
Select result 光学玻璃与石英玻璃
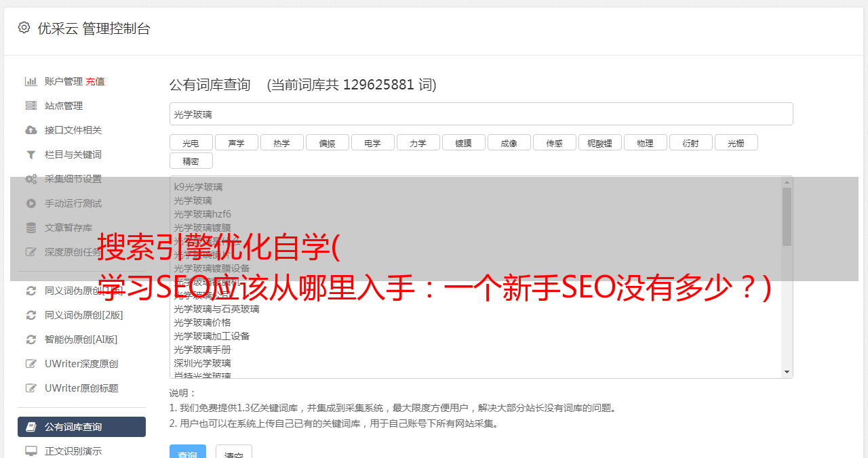pyautogui.click(x=216, y=309)
